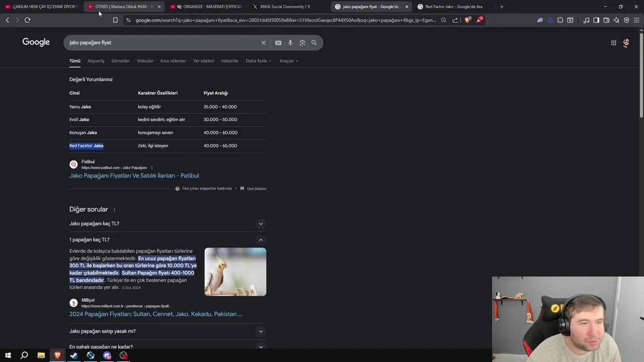Open Brave VPN shield icon
The image size is (644, 362).
(626, 20)
